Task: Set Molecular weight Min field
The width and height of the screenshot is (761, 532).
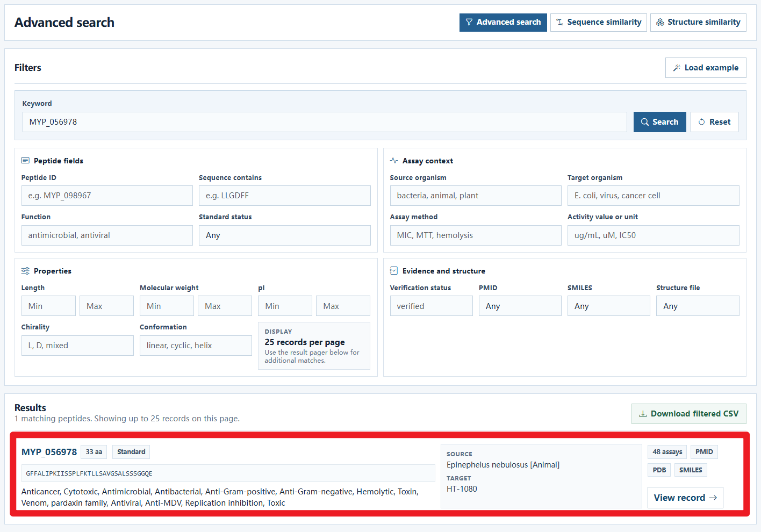Action: [167, 306]
